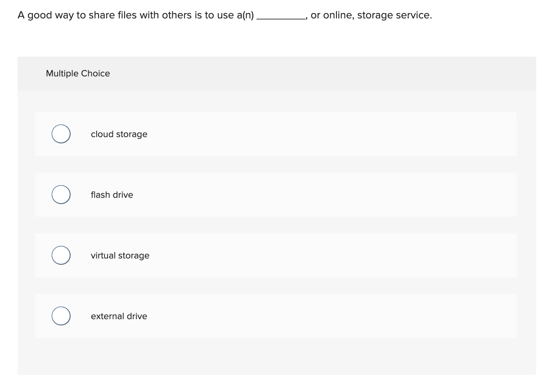Click the "flash drive" answer label
Image resolution: width=547 pixels, height=392 pixels.
pyautogui.click(x=112, y=195)
